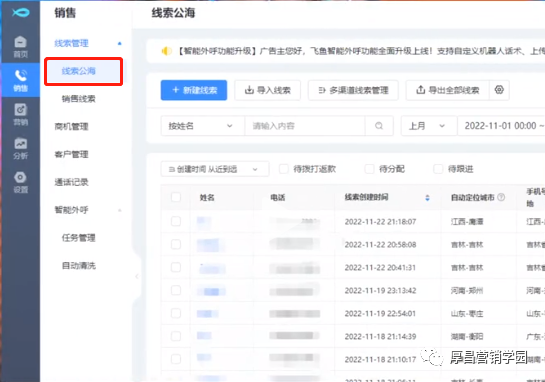Open 客户管理 menu item

point(72,154)
